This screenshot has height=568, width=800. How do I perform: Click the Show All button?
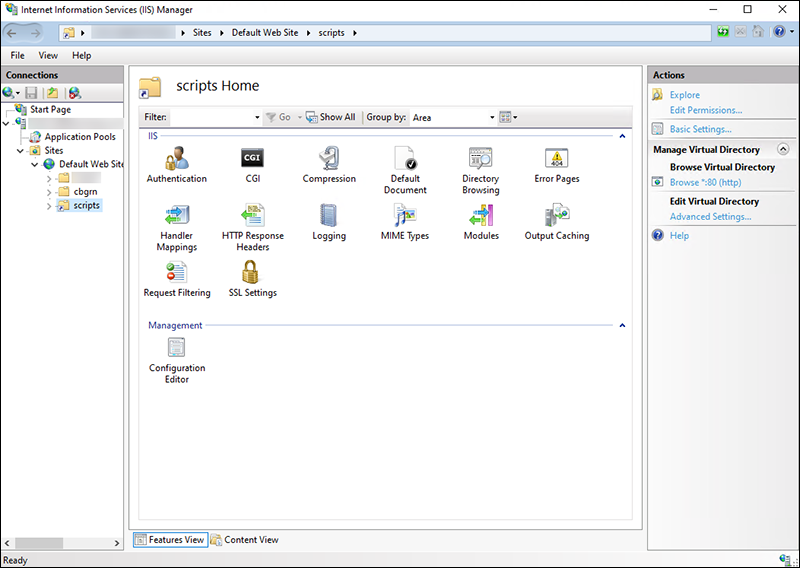(331, 117)
